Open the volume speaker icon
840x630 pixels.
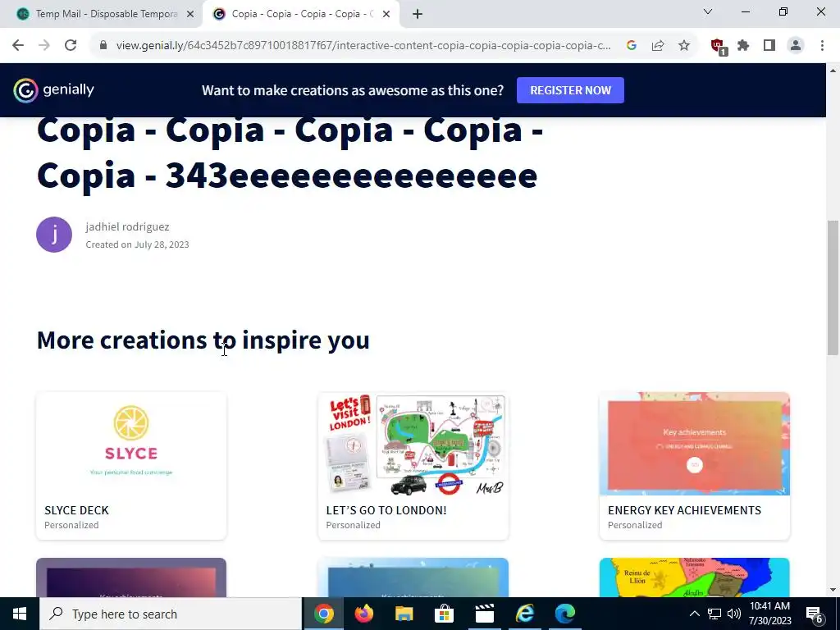point(734,614)
